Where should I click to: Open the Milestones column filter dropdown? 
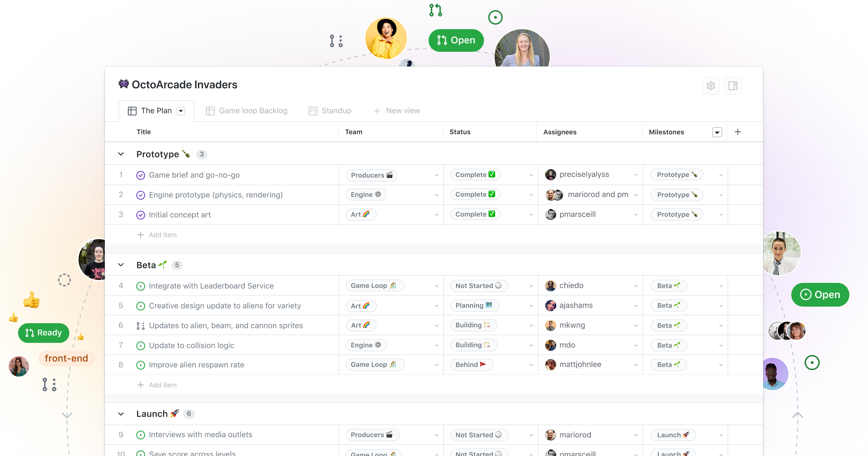tap(717, 132)
